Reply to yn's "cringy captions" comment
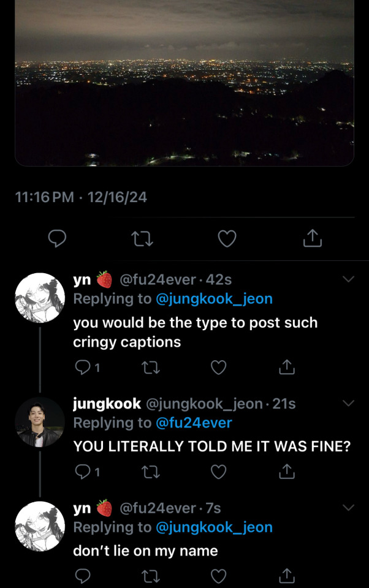 (x=82, y=367)
